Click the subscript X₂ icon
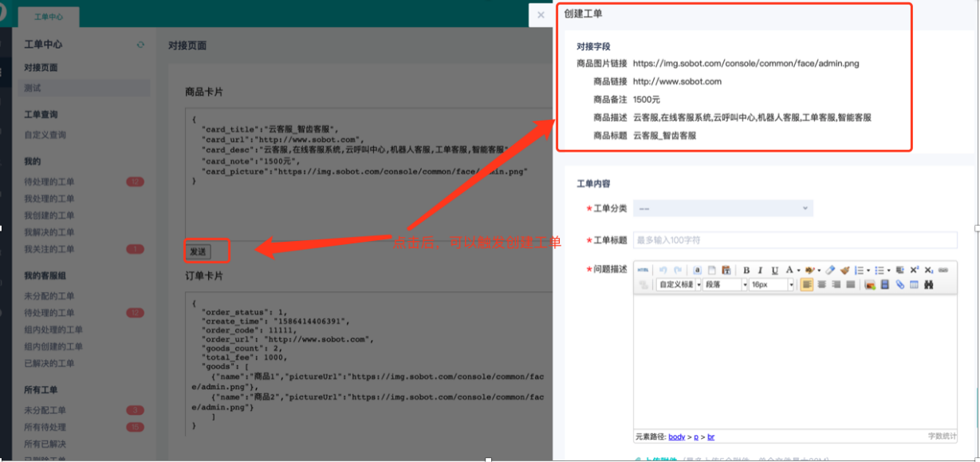This screenshot has height=462, width=980. (x=928, y=270)
